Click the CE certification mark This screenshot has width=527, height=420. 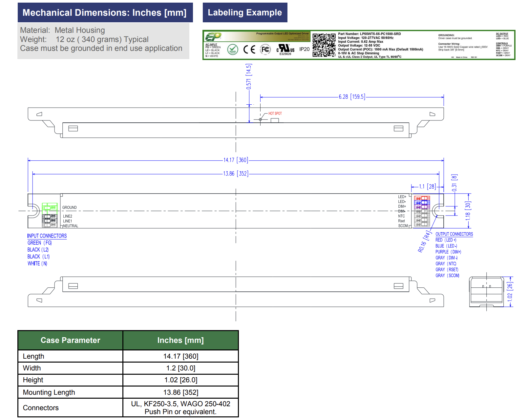point(249,50)
